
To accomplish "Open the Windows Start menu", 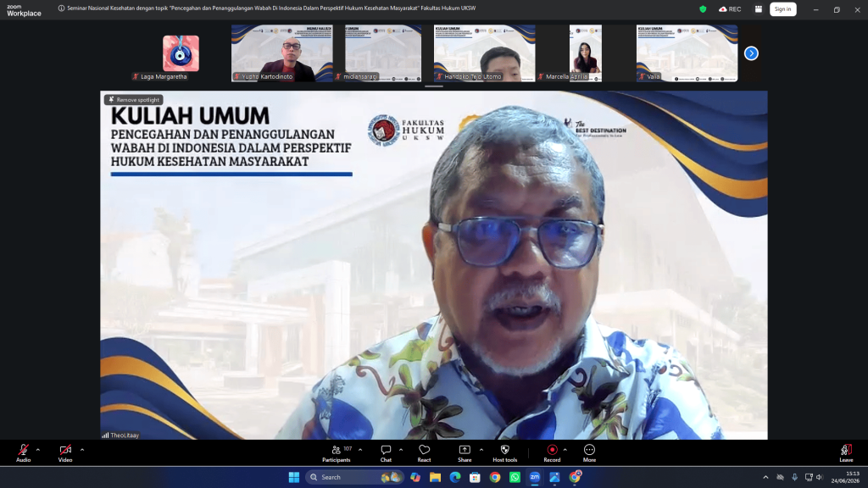I will point(294,477).
